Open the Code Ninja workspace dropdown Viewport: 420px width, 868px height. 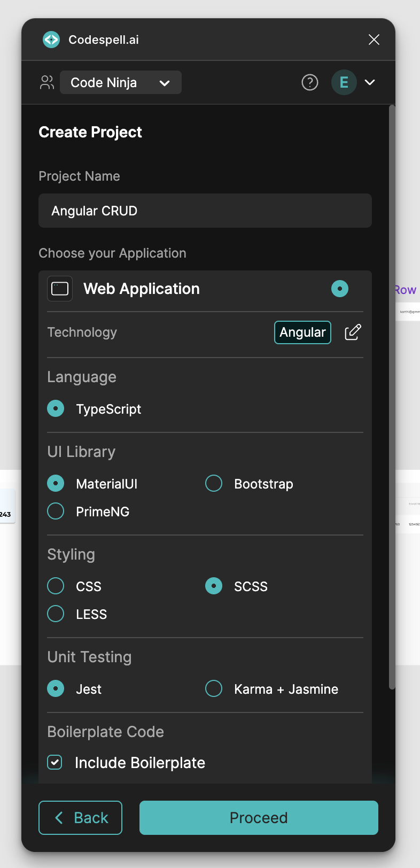(x=121, y=82)
